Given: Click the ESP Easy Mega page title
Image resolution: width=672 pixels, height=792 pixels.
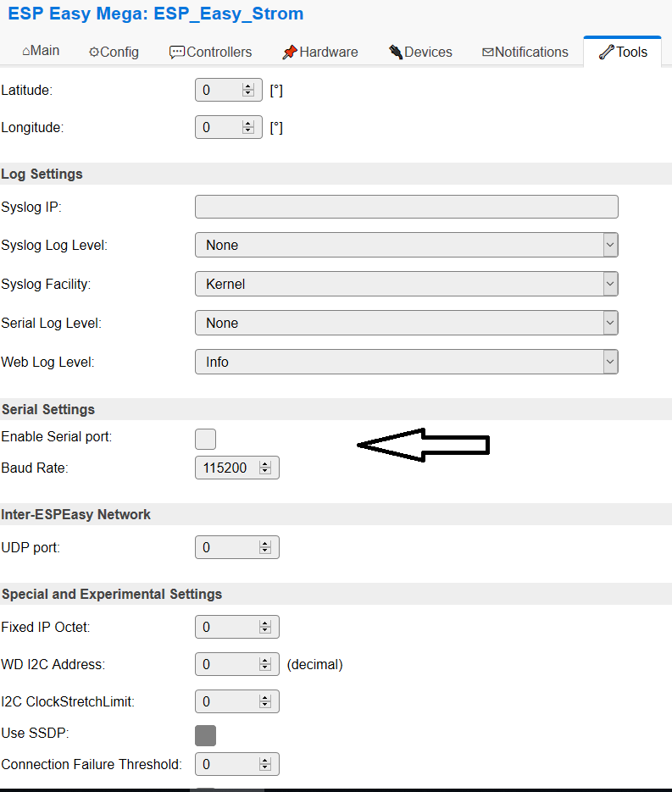Looking at the screenshot, I should tap(156, 14).
